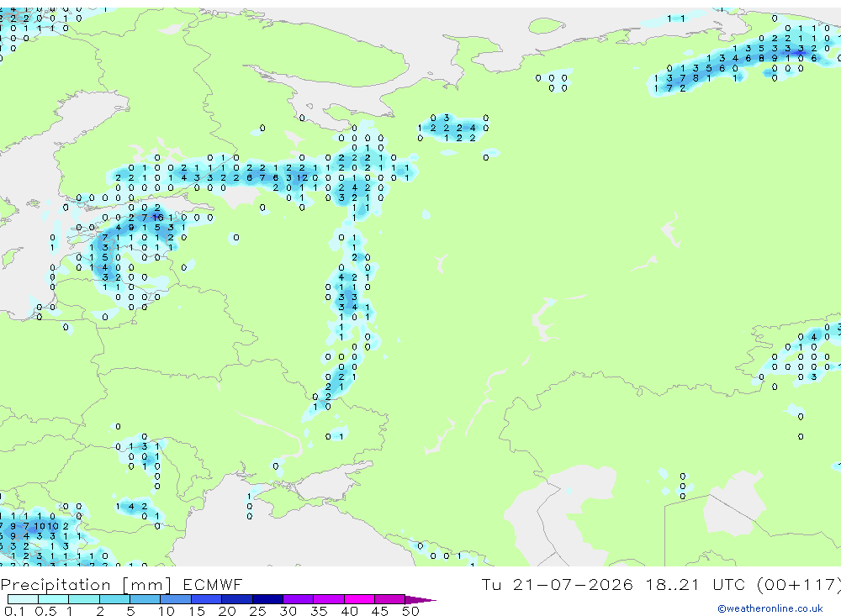
Task: Click the 'Precipitation' title word
Action: pyautogui.click(x=56, y=584)
